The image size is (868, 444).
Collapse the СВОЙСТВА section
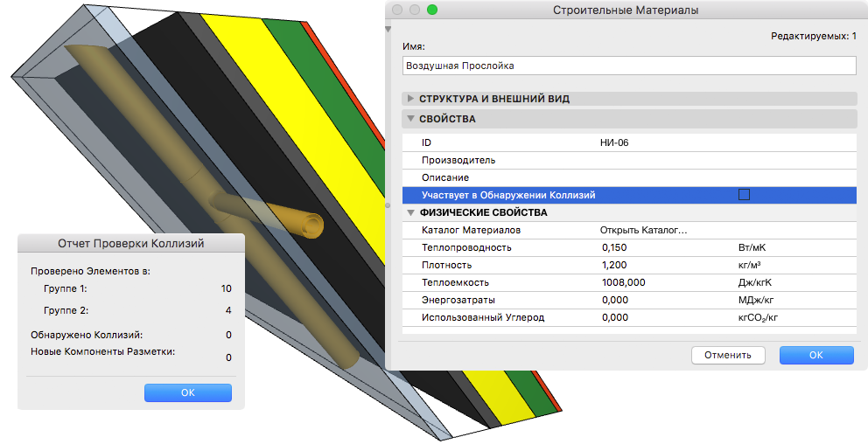pyautogui.click(x=410, y=118)
